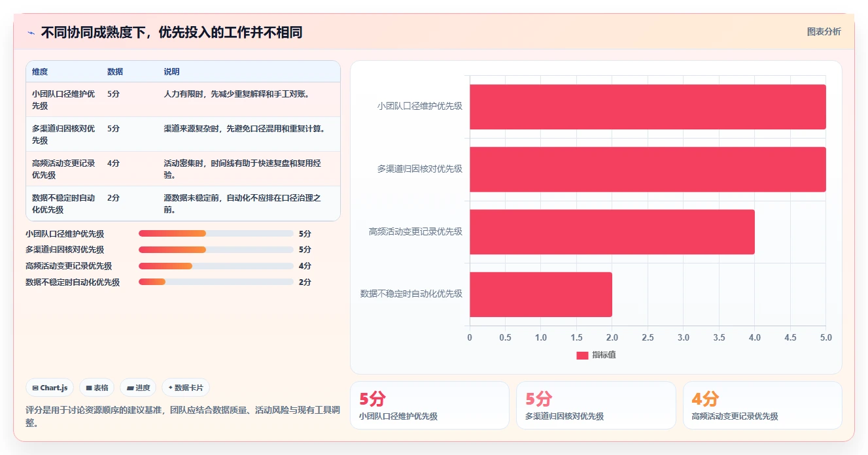This screenshot has width=868, height=455.
Task: Click the table cell 高频活动变更记录优先级
Action: 63,169
